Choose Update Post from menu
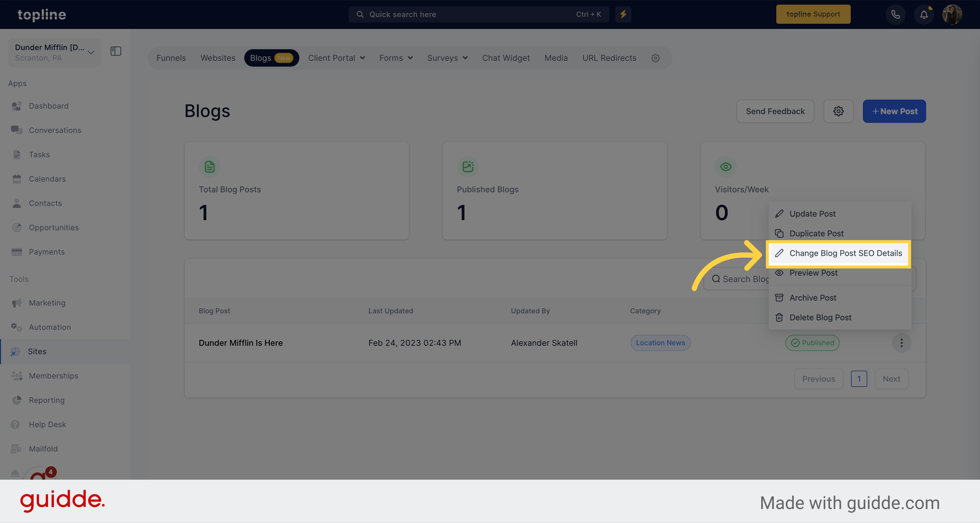Viewport: 980px width, 523px height. 840,214
